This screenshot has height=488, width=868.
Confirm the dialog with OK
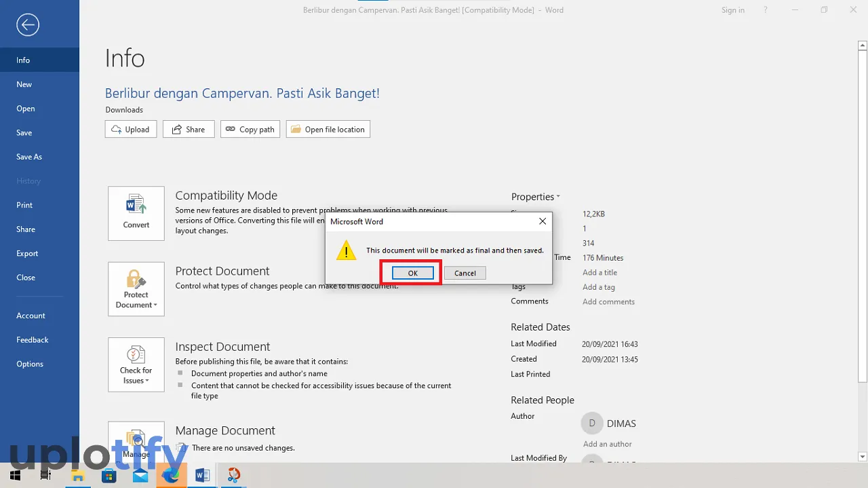click(x=412, y=273)
